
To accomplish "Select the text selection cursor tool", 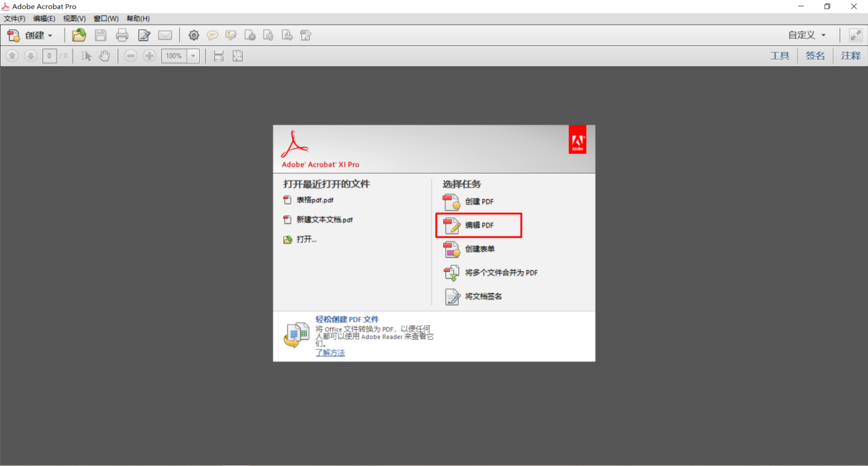I will (x=86, y=56).
